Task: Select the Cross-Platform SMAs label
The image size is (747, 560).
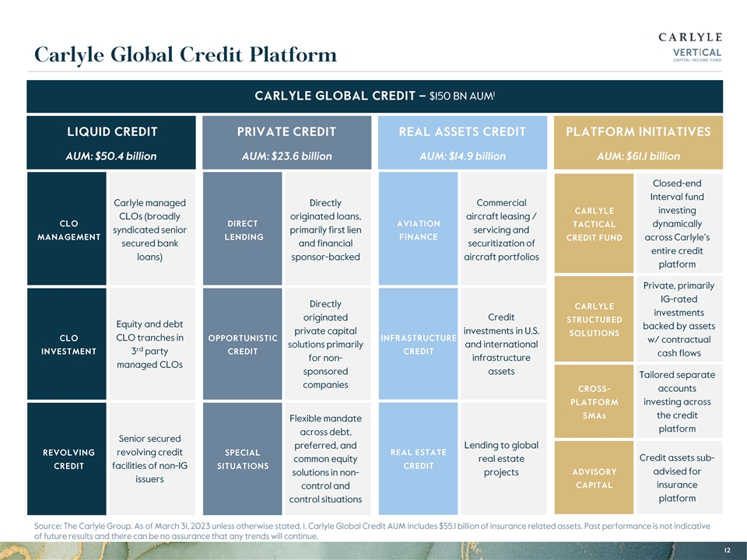Action: 594,401
